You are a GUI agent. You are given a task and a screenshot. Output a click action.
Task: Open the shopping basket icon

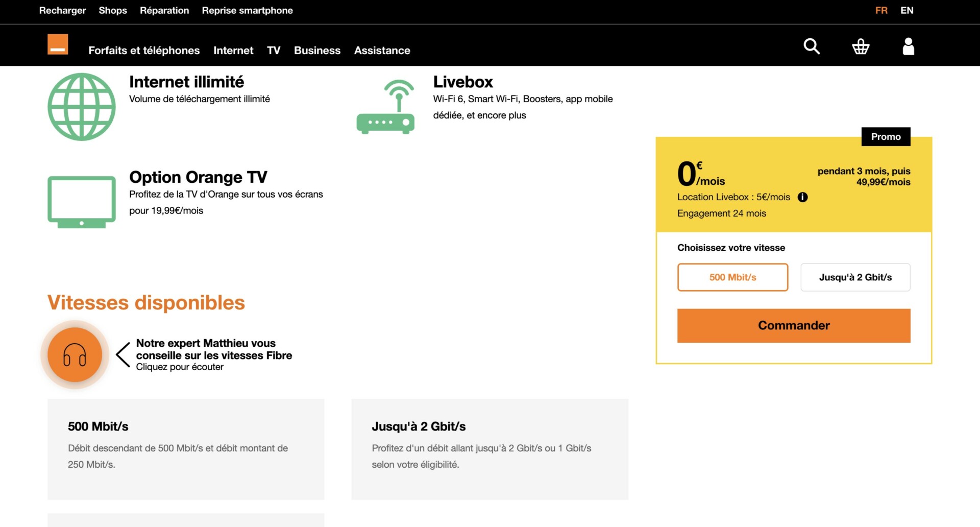coord(861,46)
